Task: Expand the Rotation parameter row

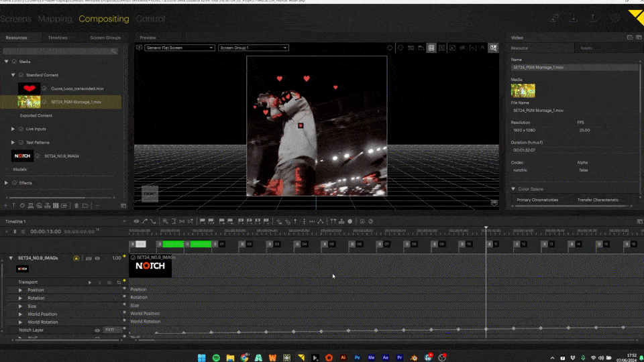Action: pyautogui.click(x=20, y=298)
